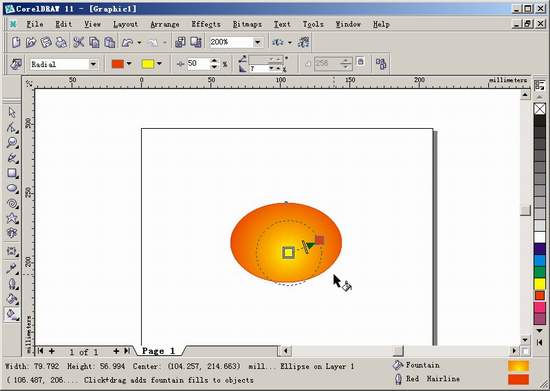The height and width of the screenshot is (391, 550).
Task: Pick the yellow swatch in color palette
Action: pyautogui.click(x=540, y=284)
